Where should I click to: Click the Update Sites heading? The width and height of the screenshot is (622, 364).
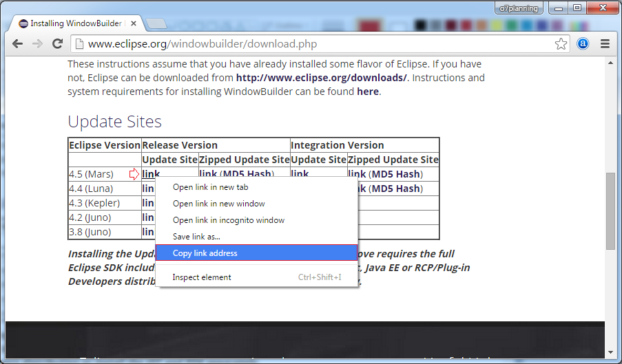pos(114,122)
